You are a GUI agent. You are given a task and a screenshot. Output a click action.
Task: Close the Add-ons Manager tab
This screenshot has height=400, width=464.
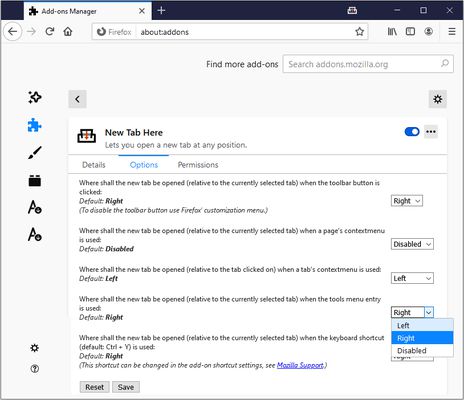[142, 11]
